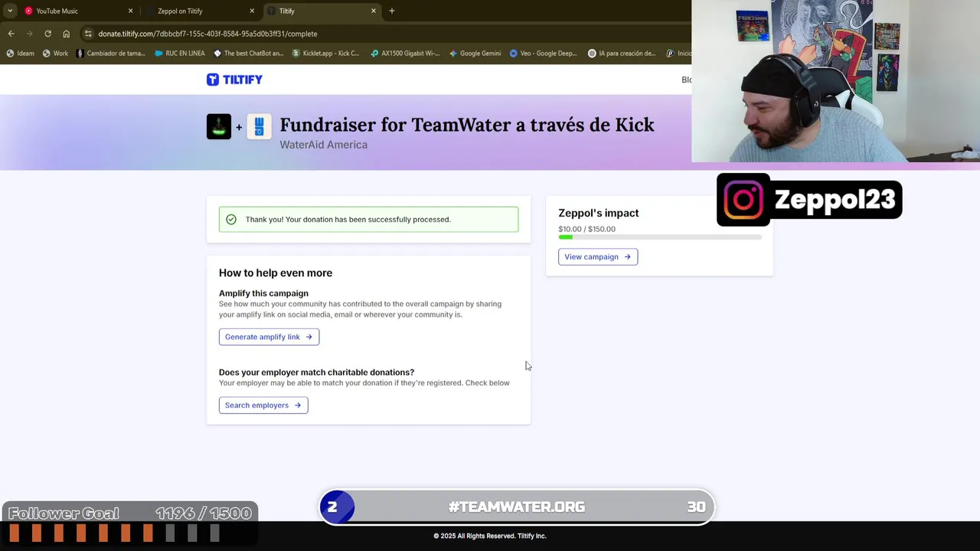Screen dimensions: 980x551
Task: Go back to the previous page
Action: tap(11, 34)
